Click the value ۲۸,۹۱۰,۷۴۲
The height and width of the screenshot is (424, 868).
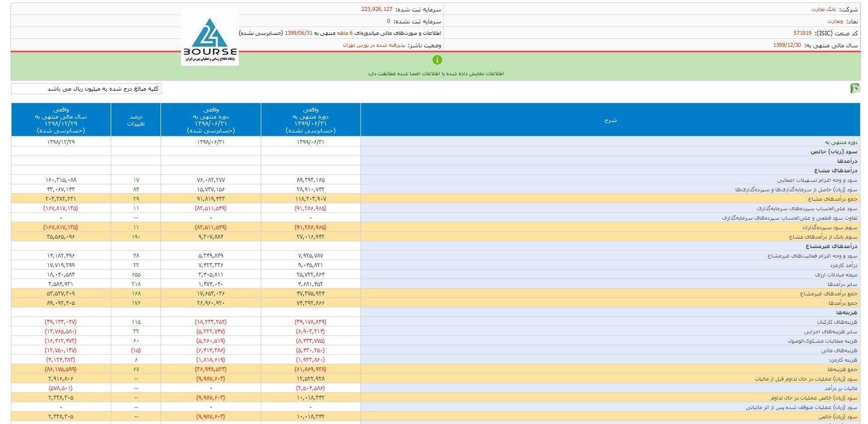click(x=310, y=189)
